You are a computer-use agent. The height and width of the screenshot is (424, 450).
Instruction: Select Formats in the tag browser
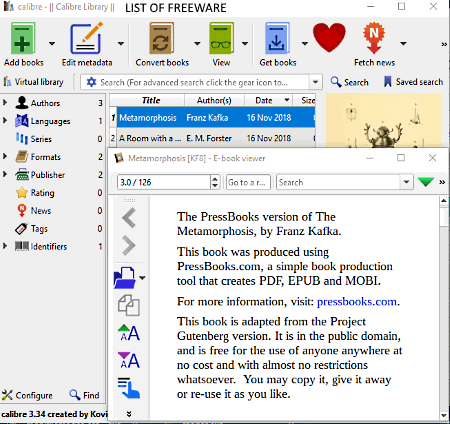point(46,157)
